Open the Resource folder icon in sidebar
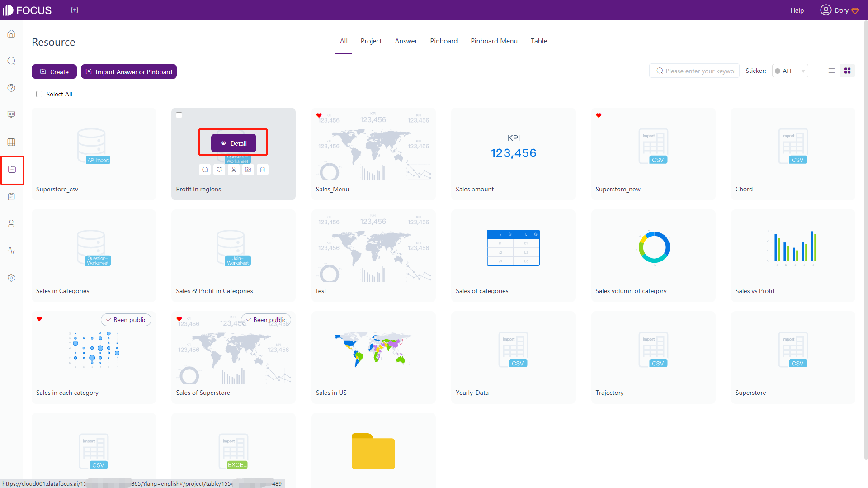The width and height of the screenshot is (868, 488). [x=12, y=170]
